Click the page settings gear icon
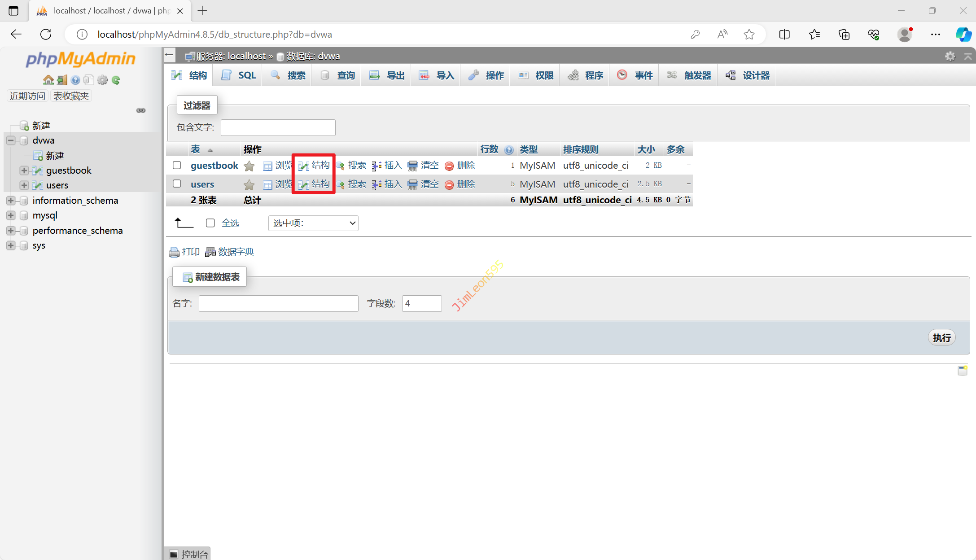976x560 pixels. pos(950,56)
